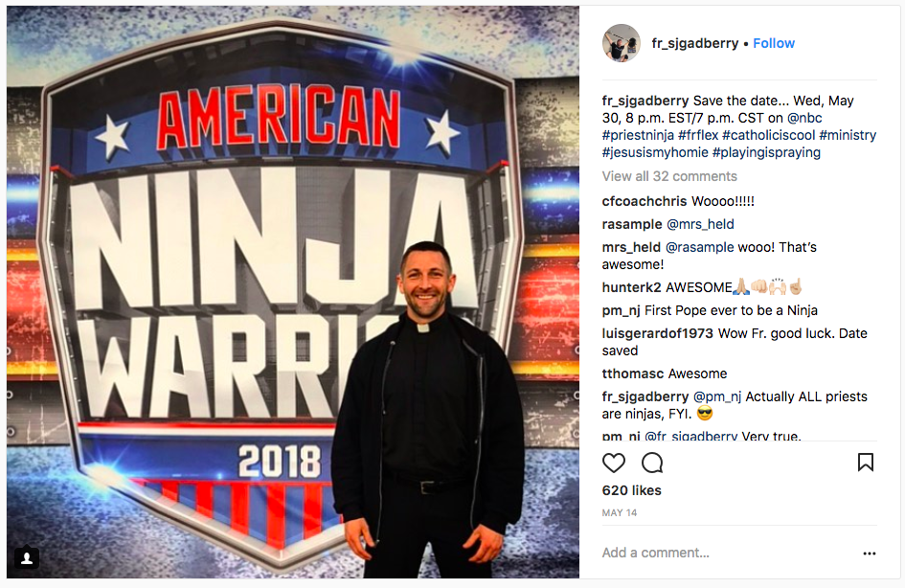
Task: Open the comment speech bubble icon
Action: pyautogui.click(x=652, y=463)
